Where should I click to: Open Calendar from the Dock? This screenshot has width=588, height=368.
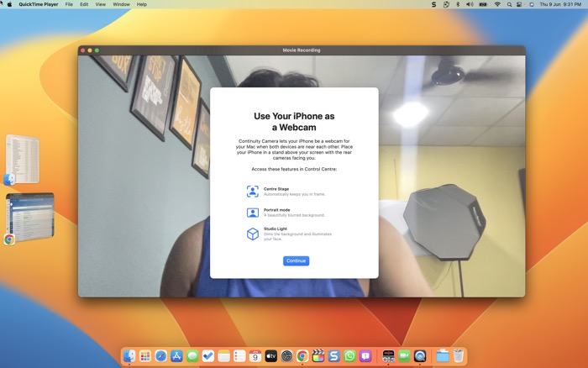coord(255,355)
